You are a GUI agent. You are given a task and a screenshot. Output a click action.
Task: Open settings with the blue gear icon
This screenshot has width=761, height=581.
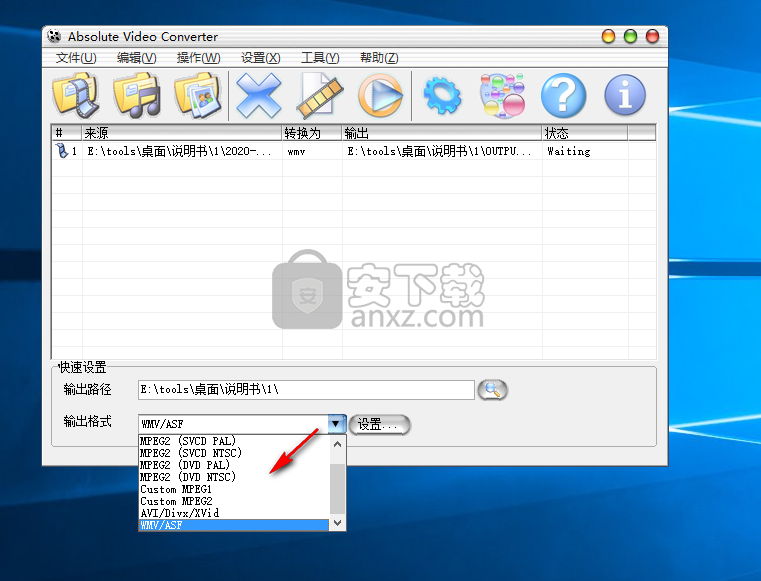coord(442,96)
